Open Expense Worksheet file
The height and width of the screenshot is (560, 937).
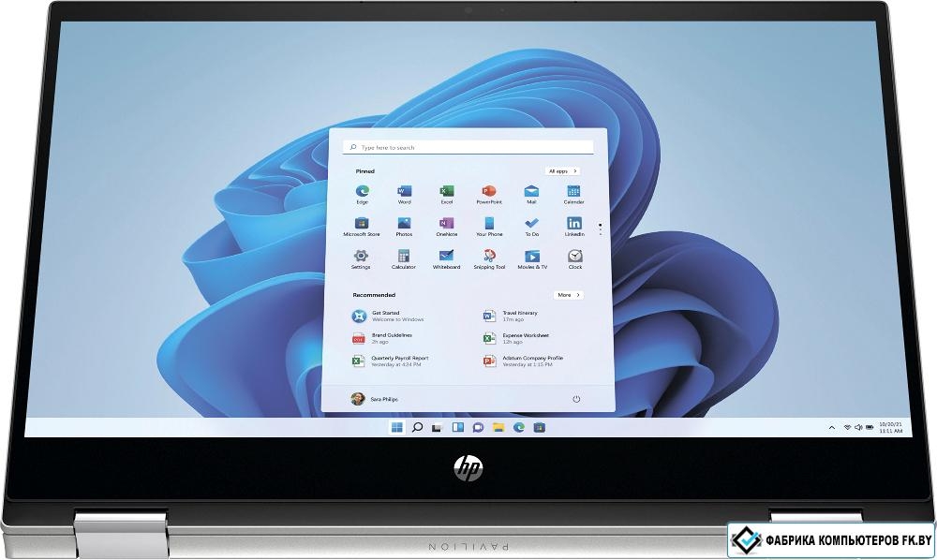click(516, 338)
